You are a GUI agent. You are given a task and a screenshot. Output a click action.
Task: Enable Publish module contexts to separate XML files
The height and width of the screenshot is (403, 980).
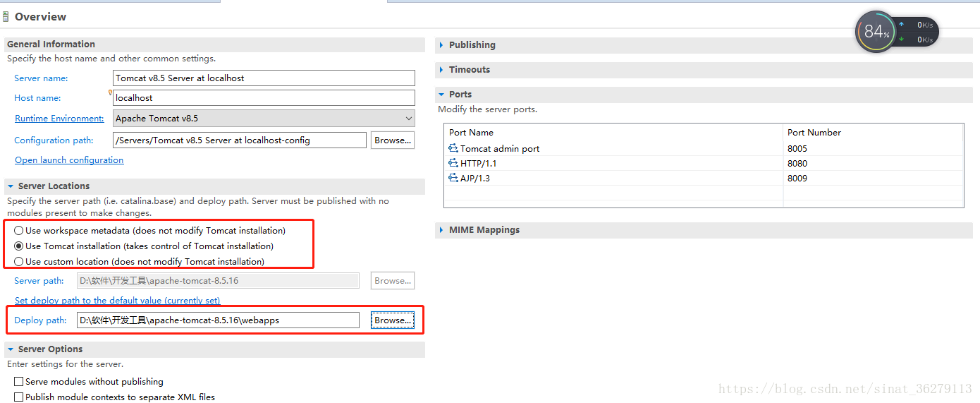tap(19, 397)
